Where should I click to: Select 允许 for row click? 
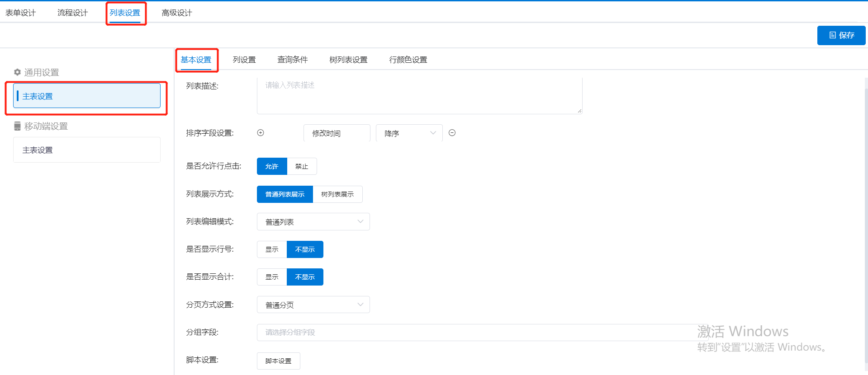coord(272,166)
